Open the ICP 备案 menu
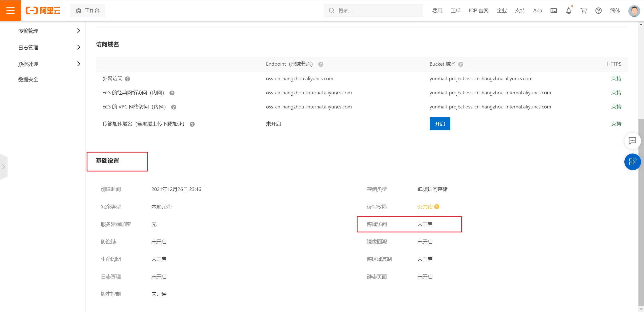Image resolution: width=644 pixels, height=312 pixels. pyautogui.click(x=479, y=11)
